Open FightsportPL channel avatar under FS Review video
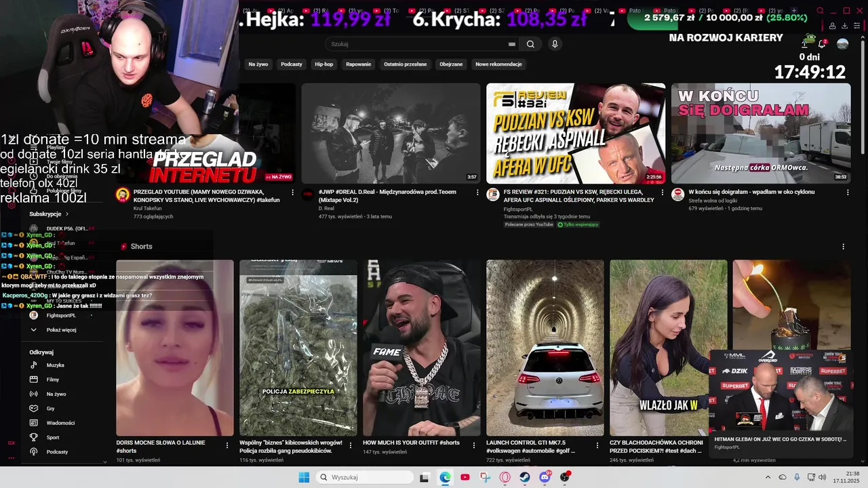The height and width of the screenshot is (488, 868). pos(493,195)
